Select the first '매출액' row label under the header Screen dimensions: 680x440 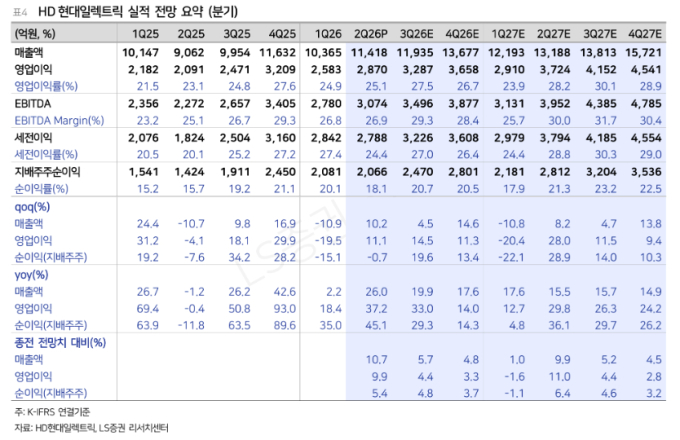(29, 52)
